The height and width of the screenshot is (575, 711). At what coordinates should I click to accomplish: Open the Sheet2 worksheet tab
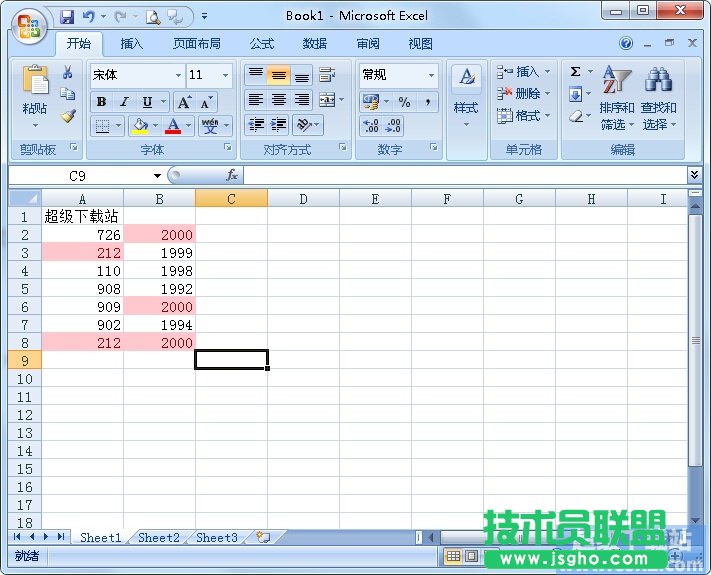point(159,537)
